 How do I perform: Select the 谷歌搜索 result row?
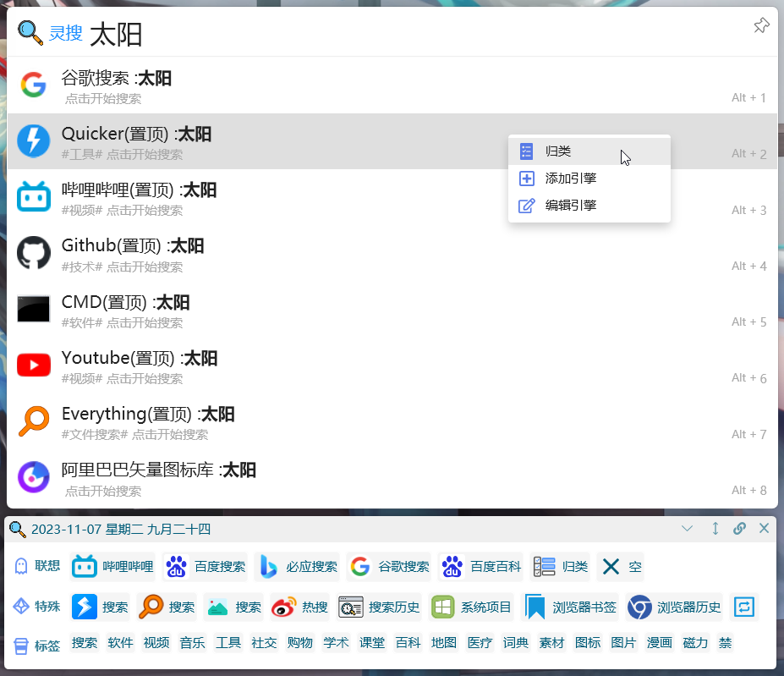(x=392, y=85)
